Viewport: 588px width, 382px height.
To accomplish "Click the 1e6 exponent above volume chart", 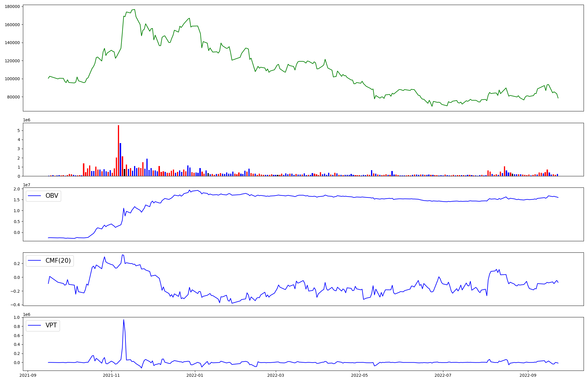I will click(27, 120).
